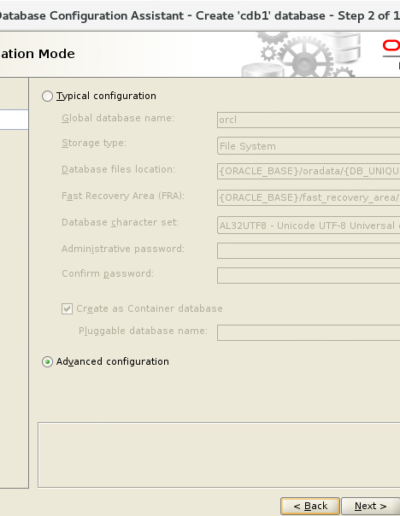
Task: Click the Typical configuration label text
Action: 106,96
